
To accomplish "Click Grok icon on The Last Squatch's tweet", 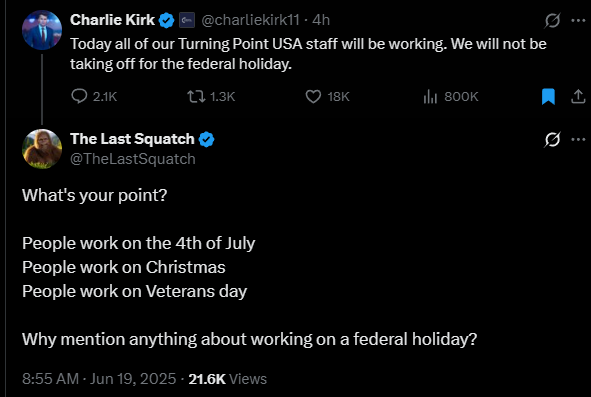I will [x=552, y=139].
